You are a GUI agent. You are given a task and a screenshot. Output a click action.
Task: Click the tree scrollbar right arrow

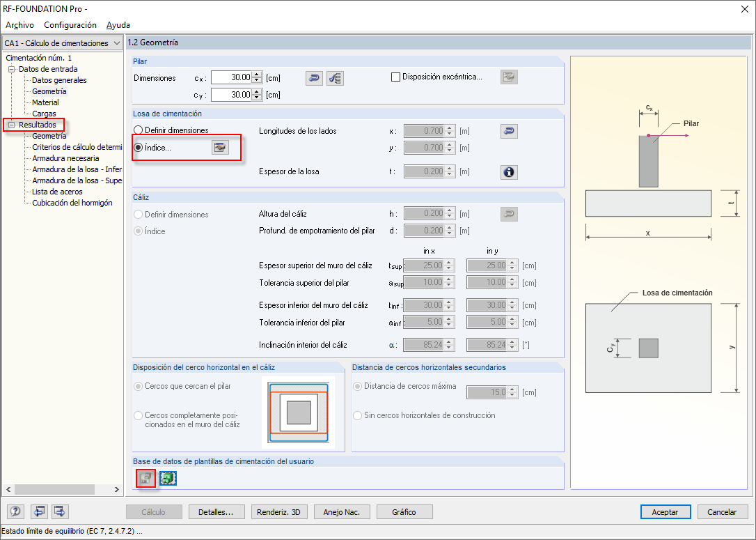click(x=117, y=489)
